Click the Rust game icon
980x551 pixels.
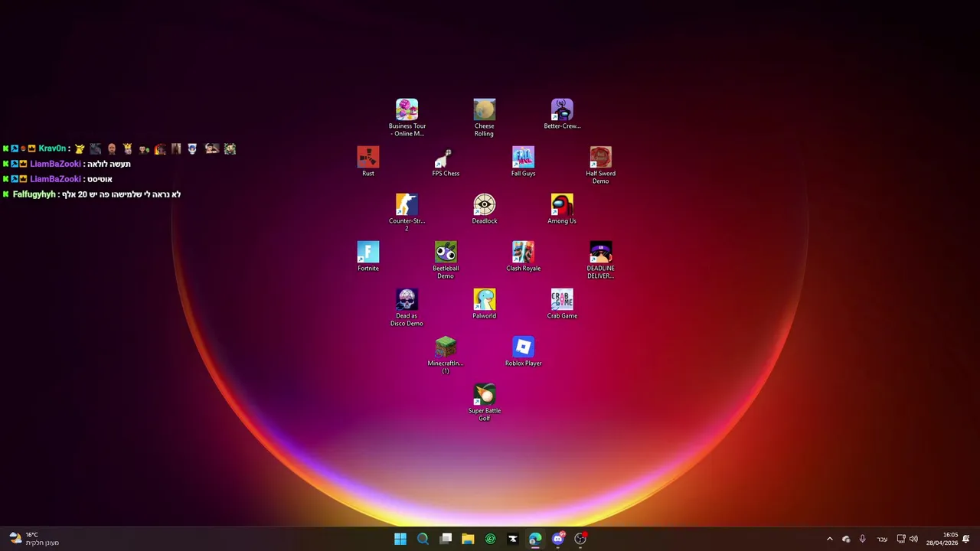[x=368, y=161]
